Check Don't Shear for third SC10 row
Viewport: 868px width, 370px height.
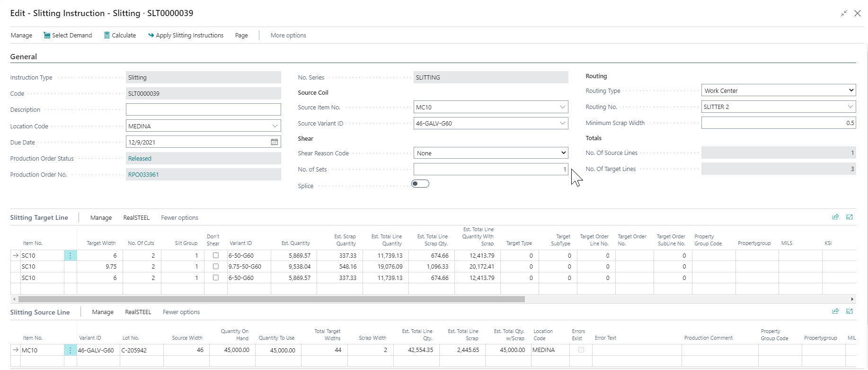(x=216, y=278)
